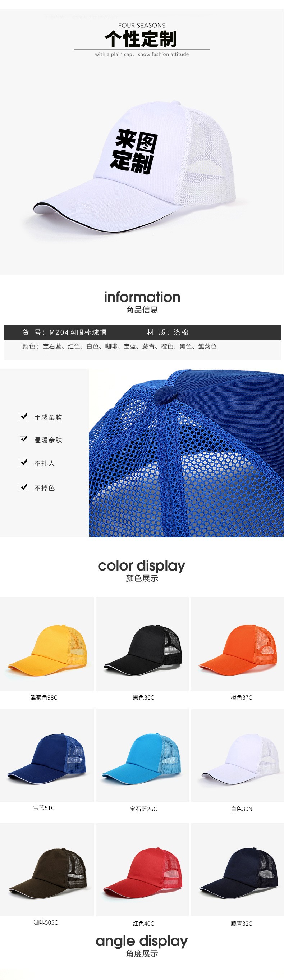Toggle the 不扎人 checkmark
284x980 pixels.
[24, 463]
